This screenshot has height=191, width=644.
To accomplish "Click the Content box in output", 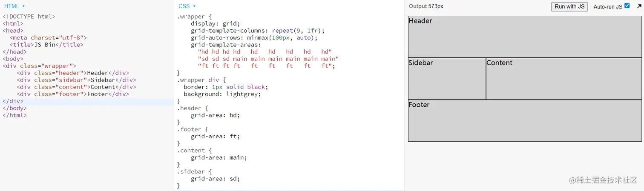I will (x=564, y=79).
